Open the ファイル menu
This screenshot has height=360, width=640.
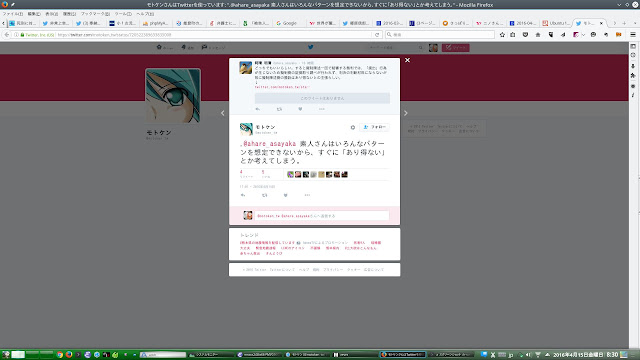(x=13, y=14)
